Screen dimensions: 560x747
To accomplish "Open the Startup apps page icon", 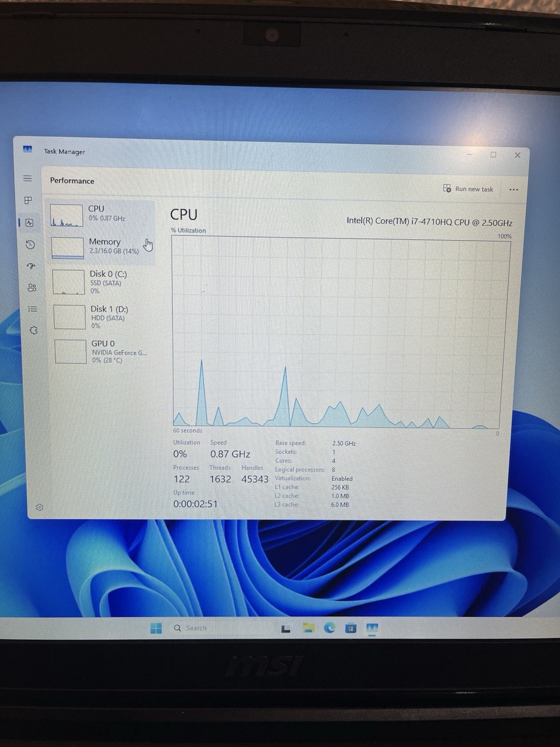I will [31, 266].
